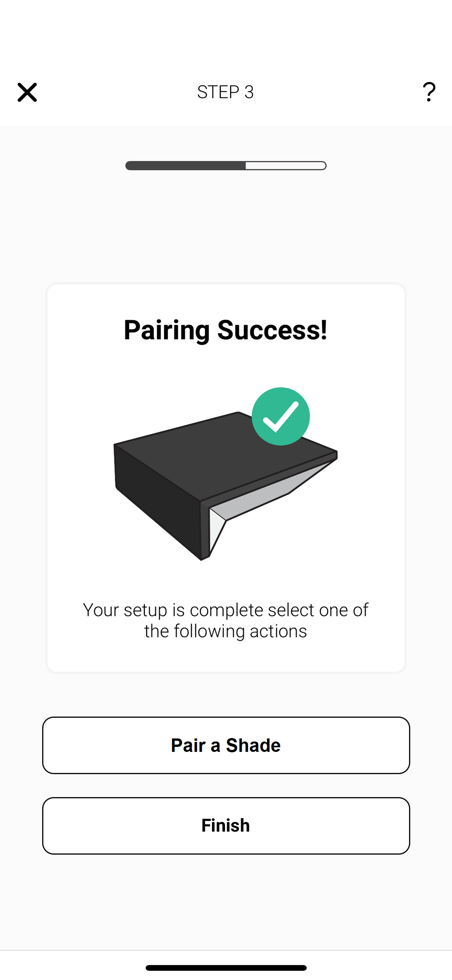Click the filled portion of the progress bar
452x980 pixels.
pos(186,166)
